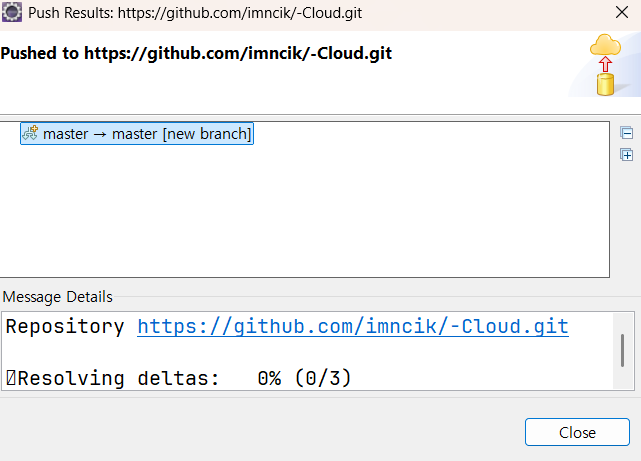
Task: Open the Repository GitHub URL link
Action: coord(352,327)
